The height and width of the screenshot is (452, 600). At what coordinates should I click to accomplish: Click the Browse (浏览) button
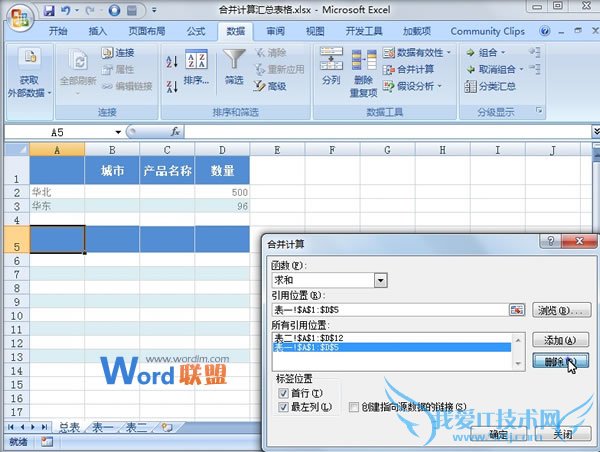pyautogui.click(x=561, y=310)
